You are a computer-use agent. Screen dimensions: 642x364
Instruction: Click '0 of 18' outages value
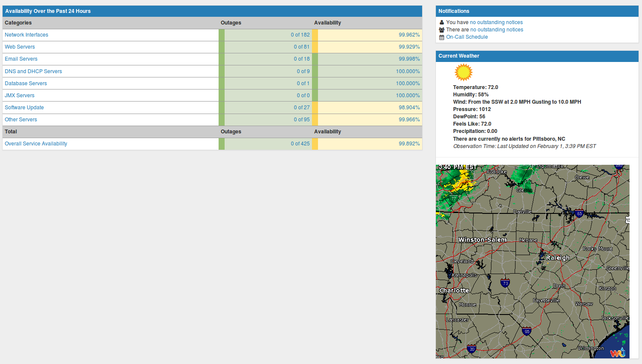pos(302,59)
